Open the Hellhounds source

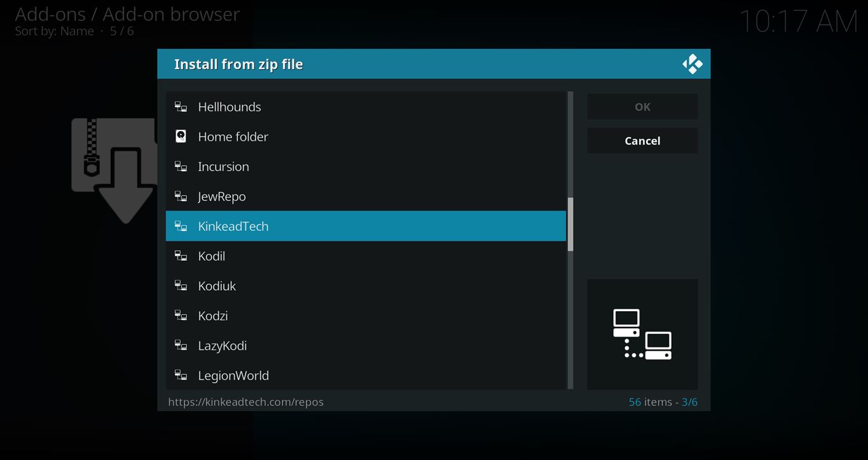coord(230,107)
